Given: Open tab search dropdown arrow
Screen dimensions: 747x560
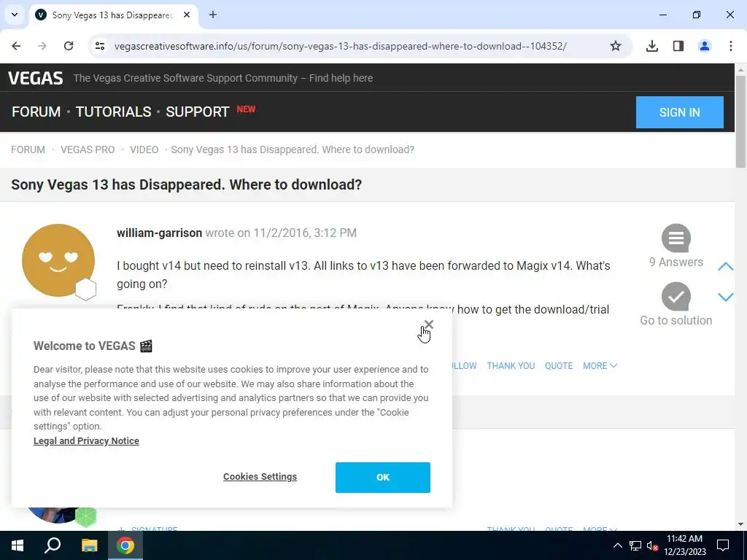Looking at the screenshot, I should 15,15.
